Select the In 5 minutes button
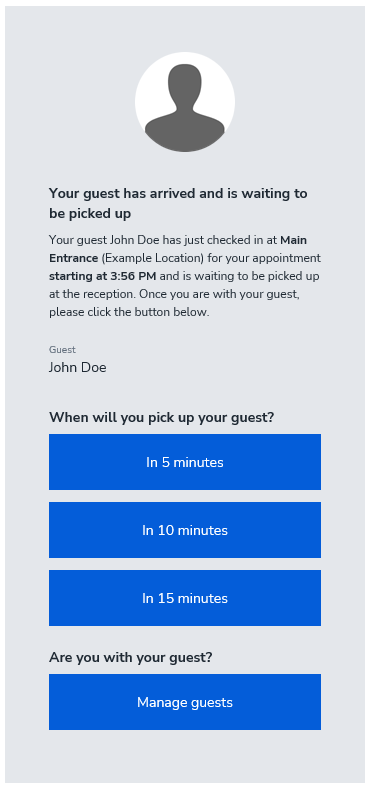The height and width of the screenshot is (787, 370). click(x=185, y=462)
